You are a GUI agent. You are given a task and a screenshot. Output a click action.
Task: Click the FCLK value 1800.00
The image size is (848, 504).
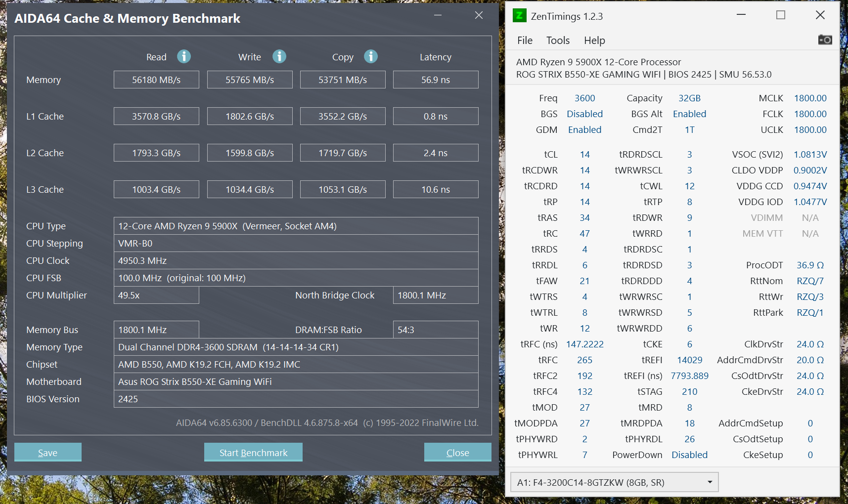coord(810,114)
